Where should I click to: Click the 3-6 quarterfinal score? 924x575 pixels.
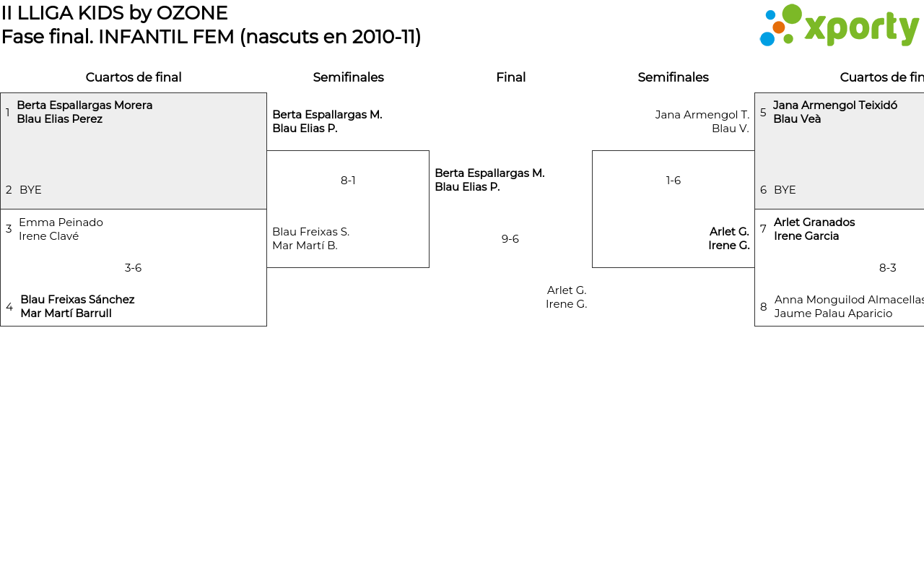point(133,268)
